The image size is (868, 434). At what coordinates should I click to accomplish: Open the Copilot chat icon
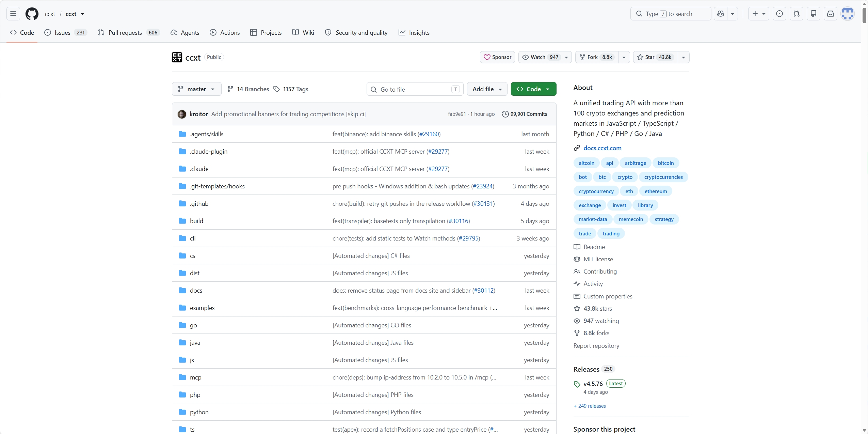click(721, 14)
